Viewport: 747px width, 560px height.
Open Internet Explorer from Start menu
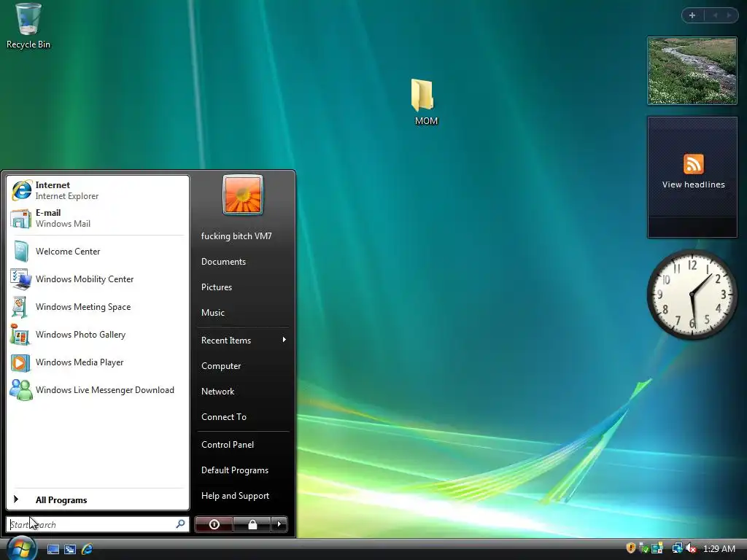pyautogui.click(x=98, y=190)
